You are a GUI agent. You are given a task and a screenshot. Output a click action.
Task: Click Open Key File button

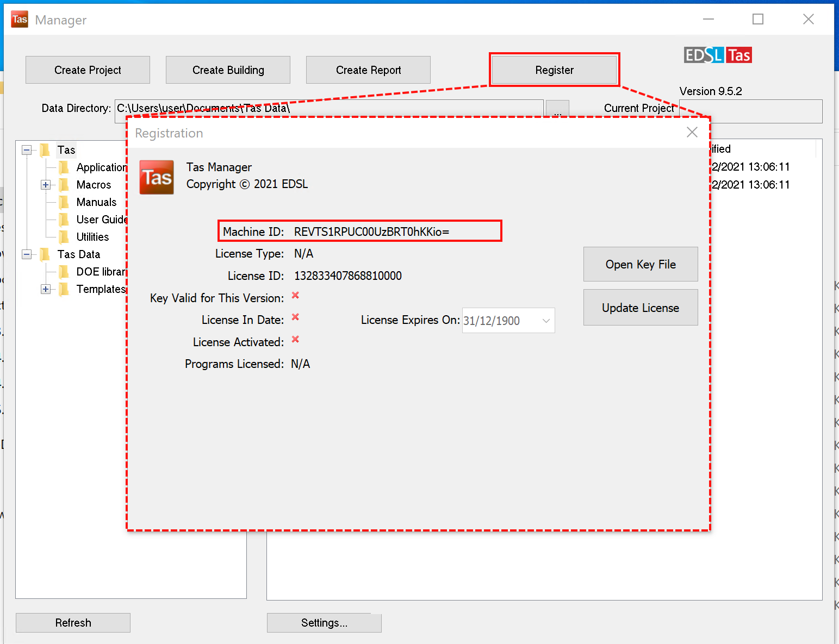(641, 264)
